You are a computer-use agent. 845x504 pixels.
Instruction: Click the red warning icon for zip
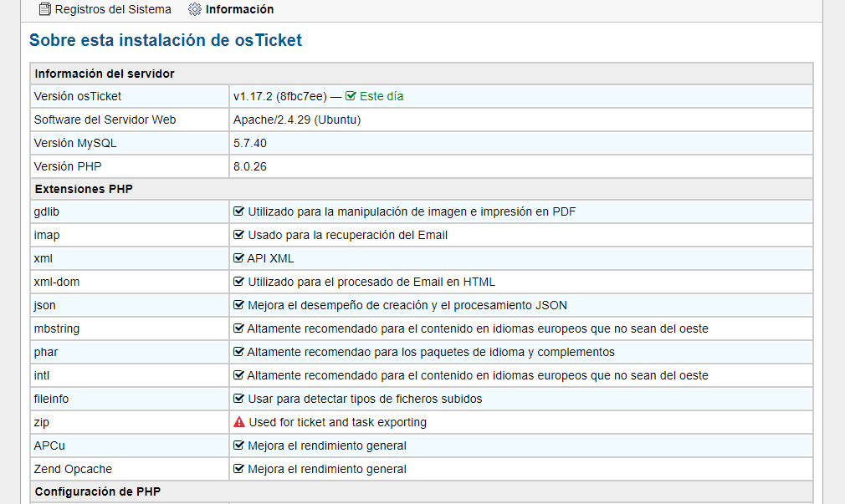click(x=238, y=423)
